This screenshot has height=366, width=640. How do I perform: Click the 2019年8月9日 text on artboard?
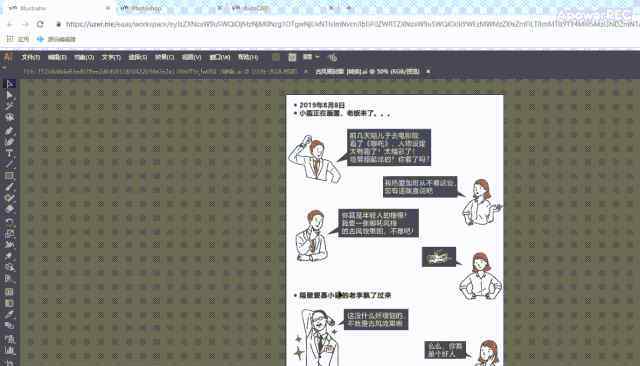322,105
